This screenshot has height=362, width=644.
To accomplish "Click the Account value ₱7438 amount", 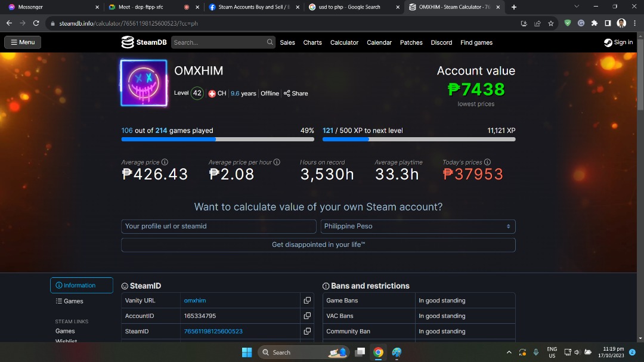I will [476, 89].
